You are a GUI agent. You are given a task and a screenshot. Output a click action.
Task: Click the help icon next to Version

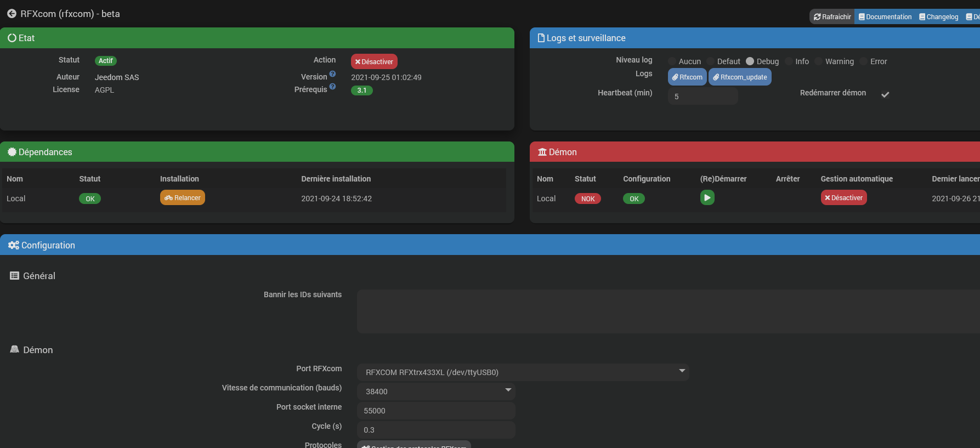tap(332, 74)
